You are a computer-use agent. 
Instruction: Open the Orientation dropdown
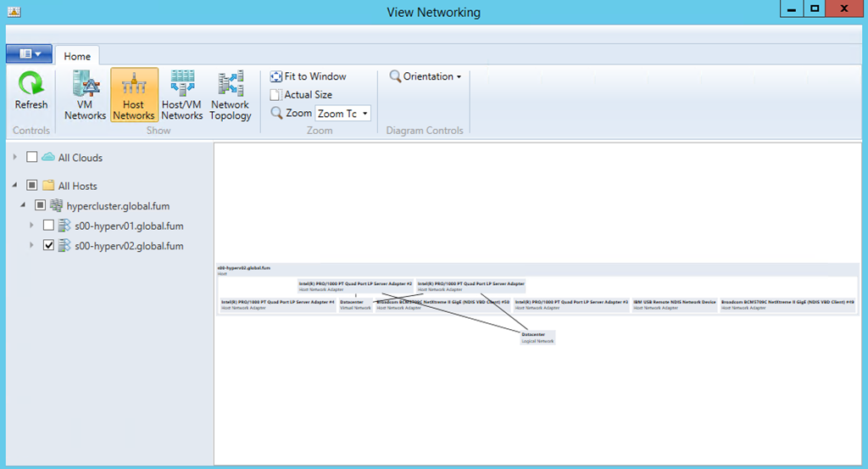pyautogui.click(x=426, y=76)
